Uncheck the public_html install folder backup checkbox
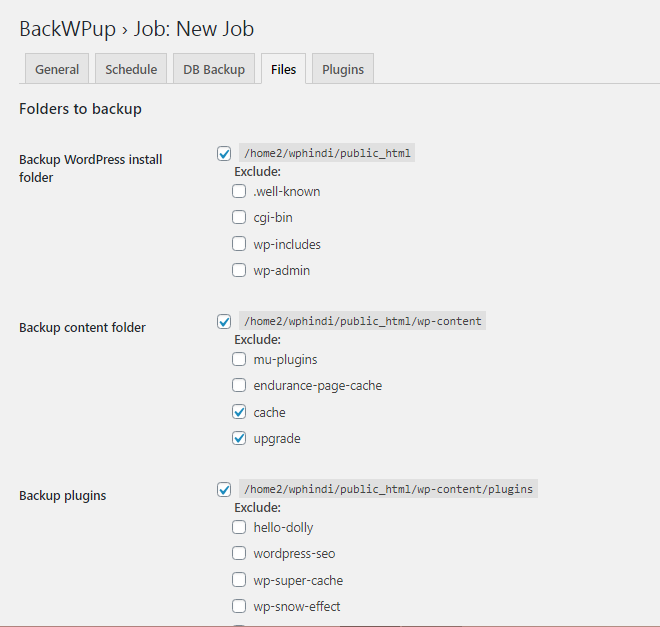This screenshot has height=627, width=660. (225, 154)
